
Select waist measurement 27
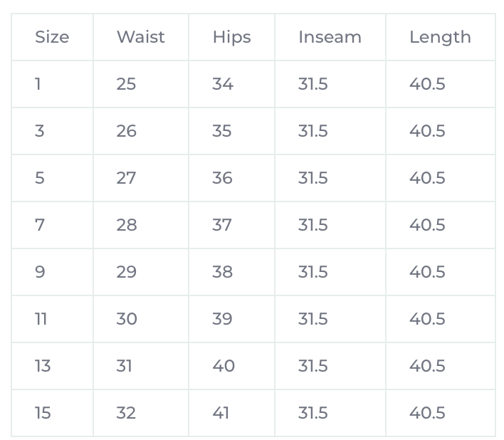(x=126, y=178)
